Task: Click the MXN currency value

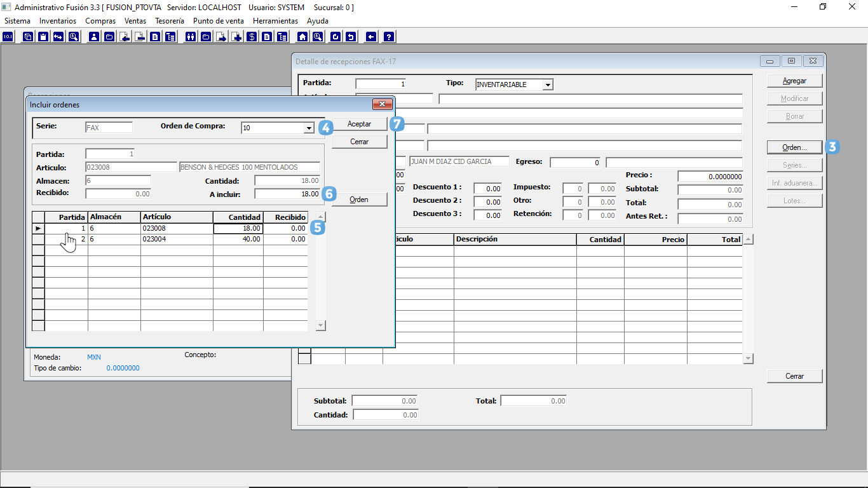Action: [94, 357]
